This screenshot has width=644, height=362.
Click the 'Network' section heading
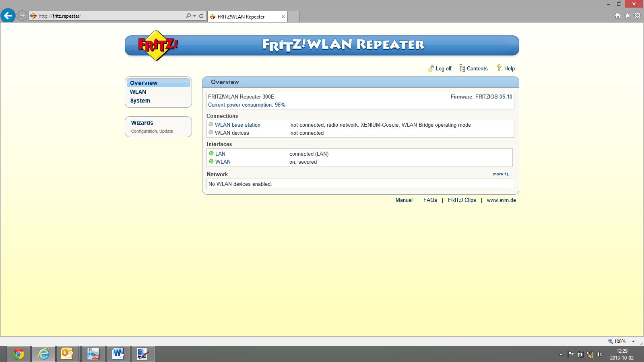point(217,174)
